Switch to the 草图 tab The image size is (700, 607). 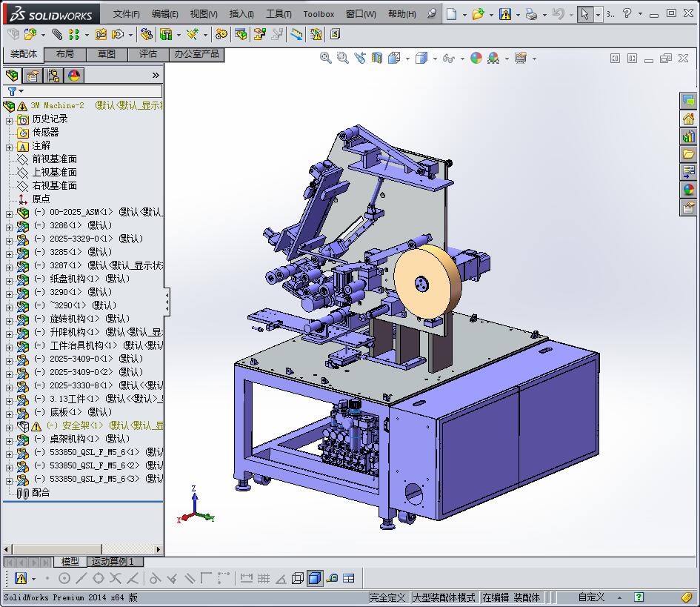click(107, 54)
